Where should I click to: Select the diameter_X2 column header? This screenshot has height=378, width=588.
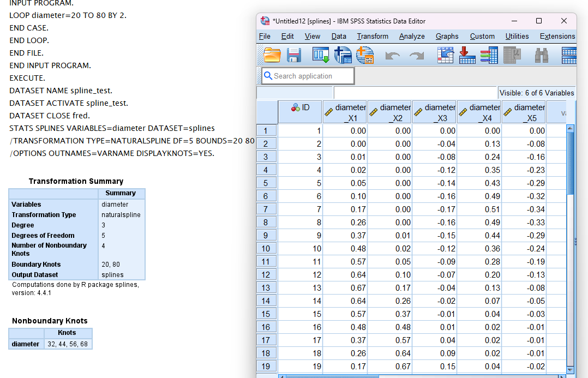click(x=389, y=112)
